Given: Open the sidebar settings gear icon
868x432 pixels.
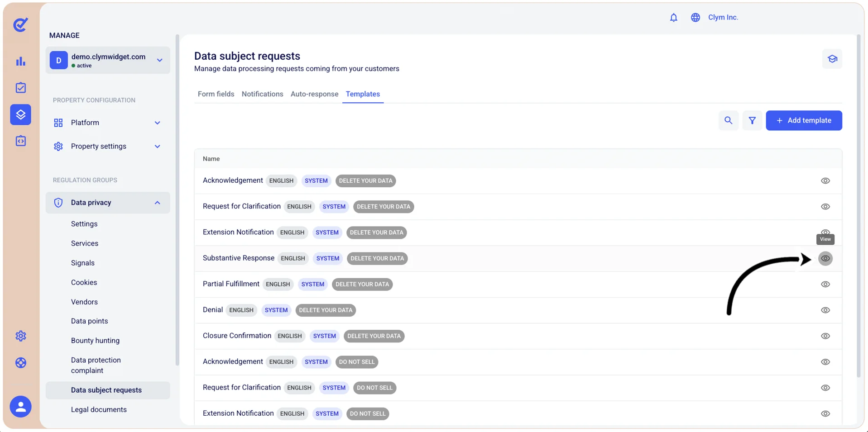Looking at the screenshot, I should (21, 336).
